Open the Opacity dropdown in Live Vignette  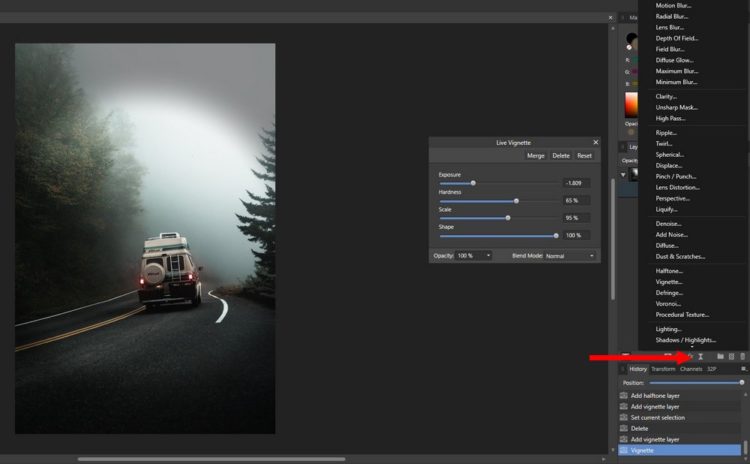click(474, 256)
